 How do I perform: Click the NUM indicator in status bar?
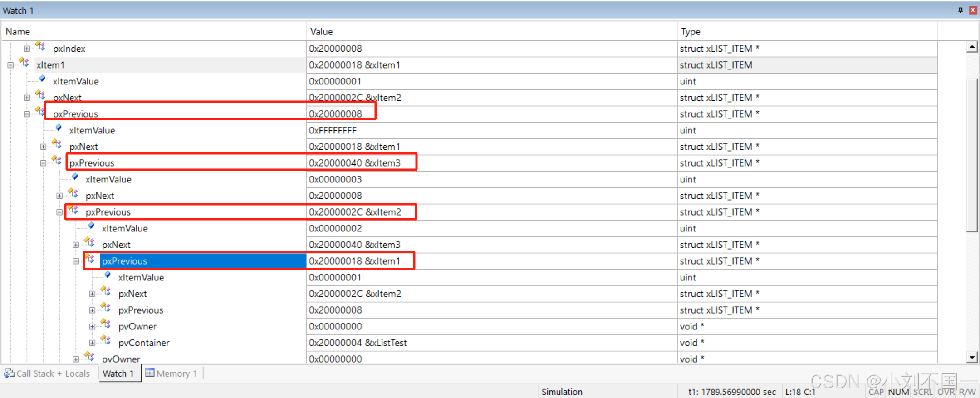point(899,392)
